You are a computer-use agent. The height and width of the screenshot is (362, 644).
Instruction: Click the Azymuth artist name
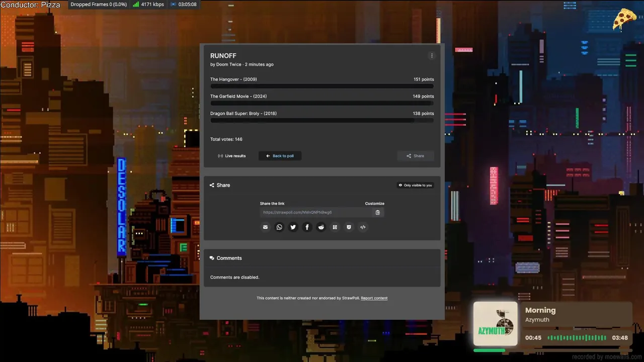pyautogui.click(x=537, y=320)
